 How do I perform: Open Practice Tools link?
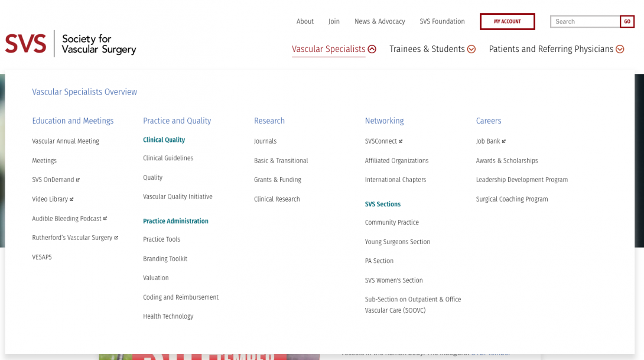tap(162, 239)
